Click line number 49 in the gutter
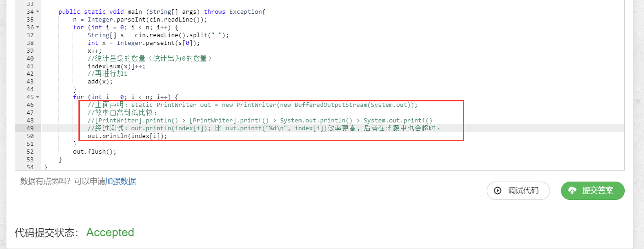This screenshot has height=249, width=644. pyautogui.click(x=30, y=128)
